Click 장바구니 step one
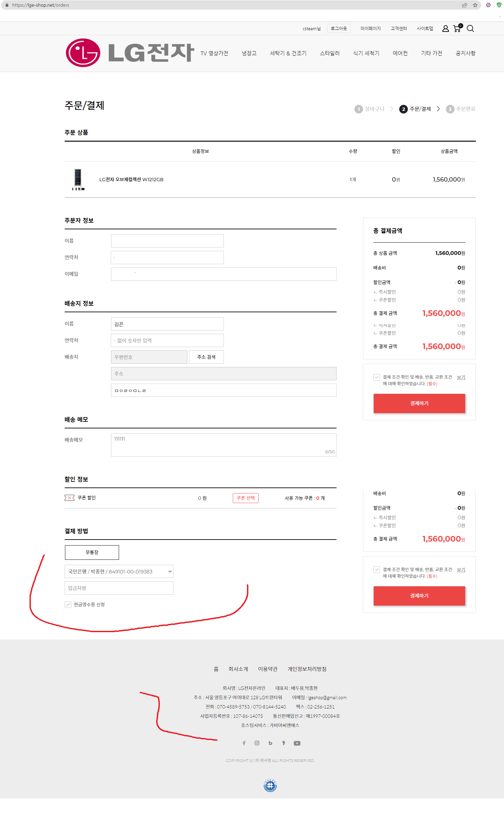Screen dimensions: 504x813 click(370, 109)
